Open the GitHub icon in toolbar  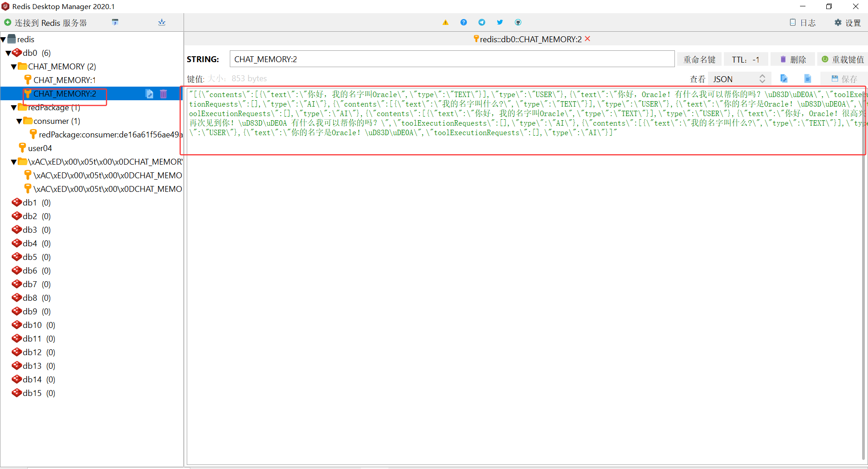pyautogui.click(x=518, y=22)
